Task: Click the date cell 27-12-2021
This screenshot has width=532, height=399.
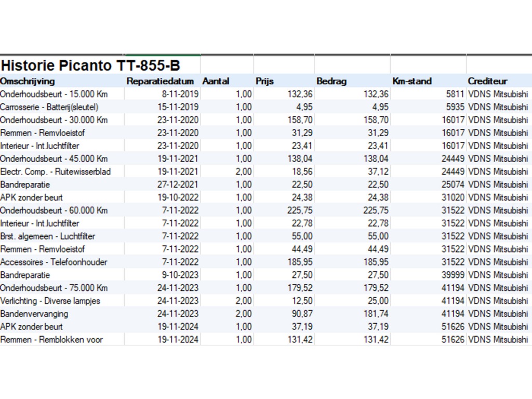Action: 178,184
